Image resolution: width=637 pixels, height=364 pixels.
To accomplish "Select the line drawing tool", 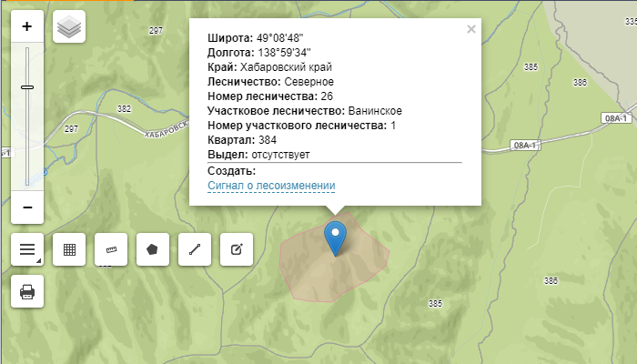I will pyautogui.click(x=195, y=249).
